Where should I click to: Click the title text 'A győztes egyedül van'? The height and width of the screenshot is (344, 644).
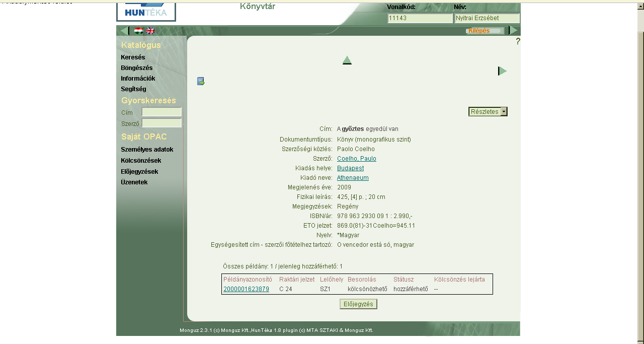click(x=368, y=129)
